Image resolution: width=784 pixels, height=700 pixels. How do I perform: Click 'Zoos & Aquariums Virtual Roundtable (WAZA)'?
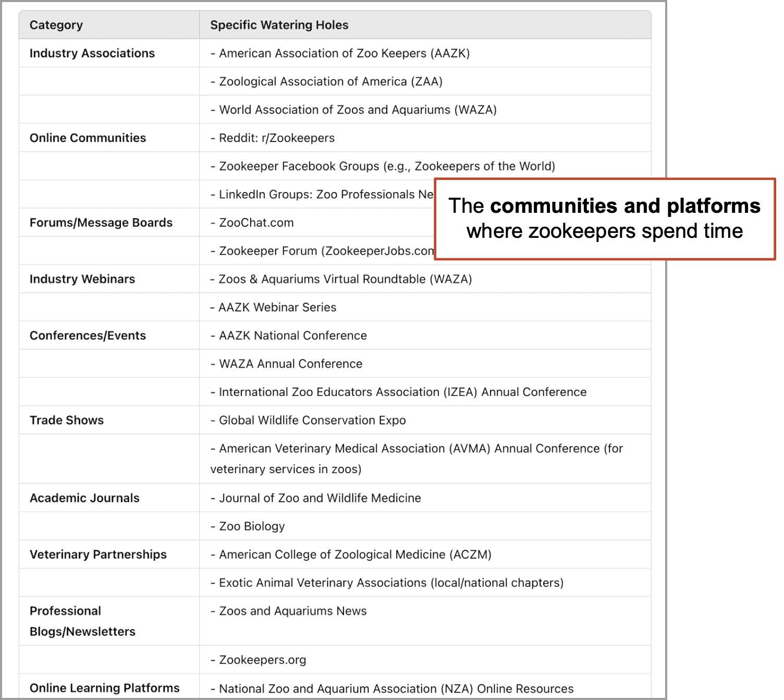tap(341, 279)
